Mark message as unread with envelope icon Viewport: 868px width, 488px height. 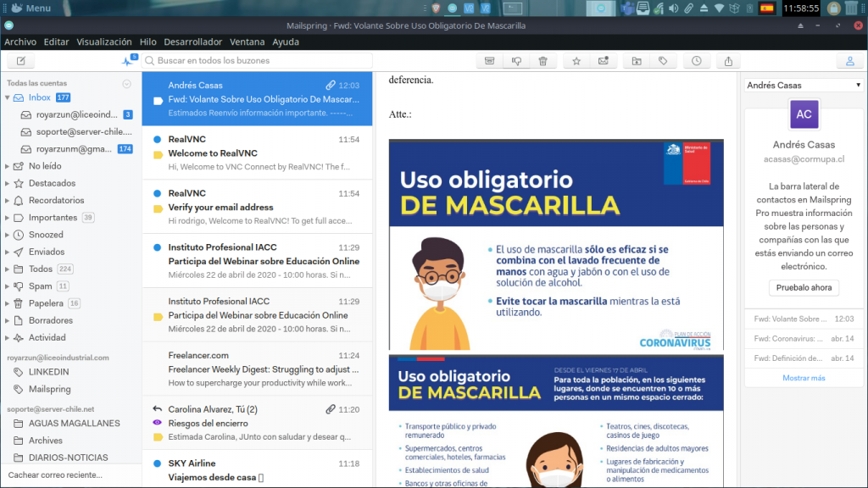[604, 61]
